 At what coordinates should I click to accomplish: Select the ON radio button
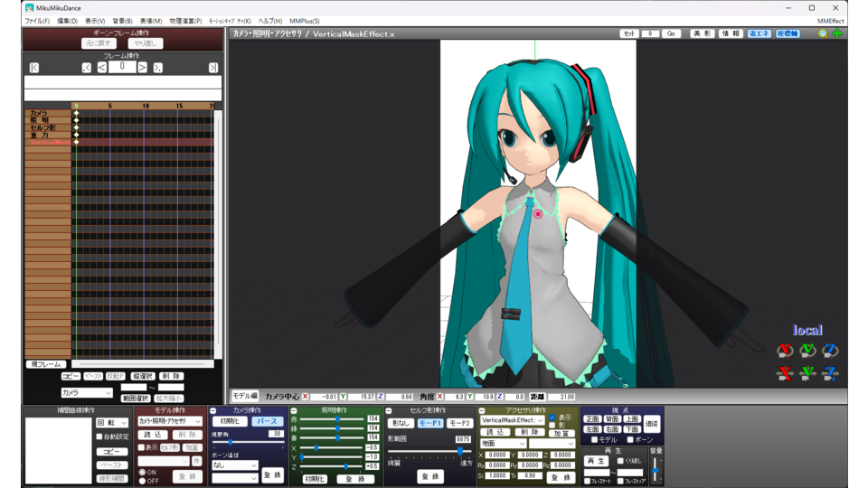pos(142,472)
